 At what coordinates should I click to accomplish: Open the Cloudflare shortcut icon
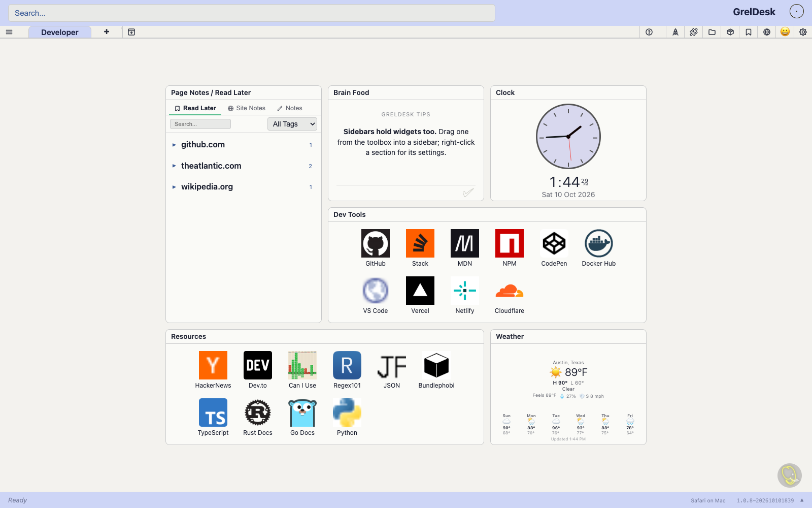coord(510,291)
